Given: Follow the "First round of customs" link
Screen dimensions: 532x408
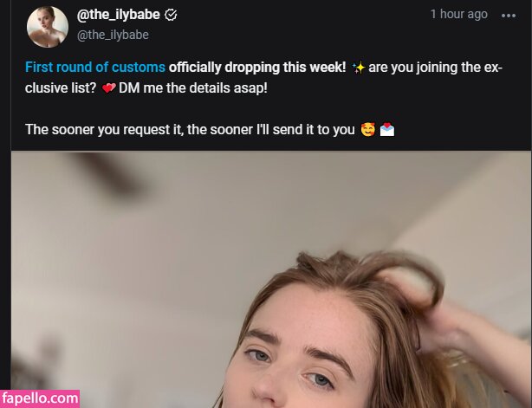Looking at the screenshot, I should coord(95,68).
